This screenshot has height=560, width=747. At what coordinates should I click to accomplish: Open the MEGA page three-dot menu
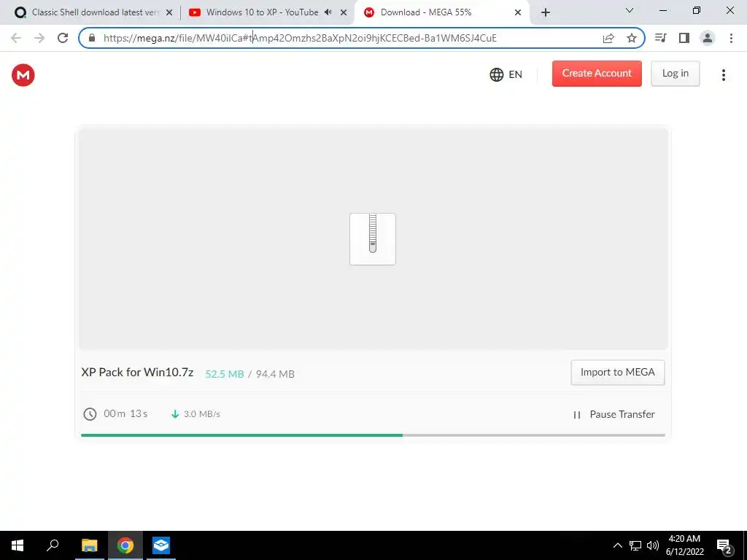click(723, 75)
